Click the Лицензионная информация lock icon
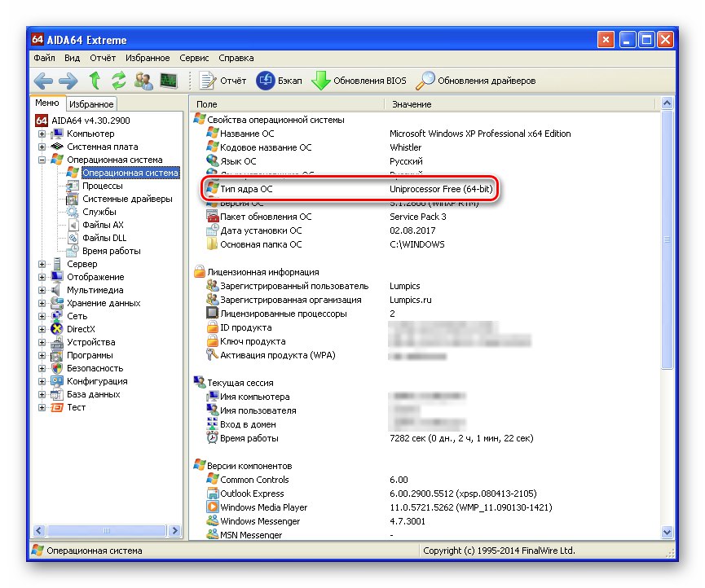 (199, 272)
